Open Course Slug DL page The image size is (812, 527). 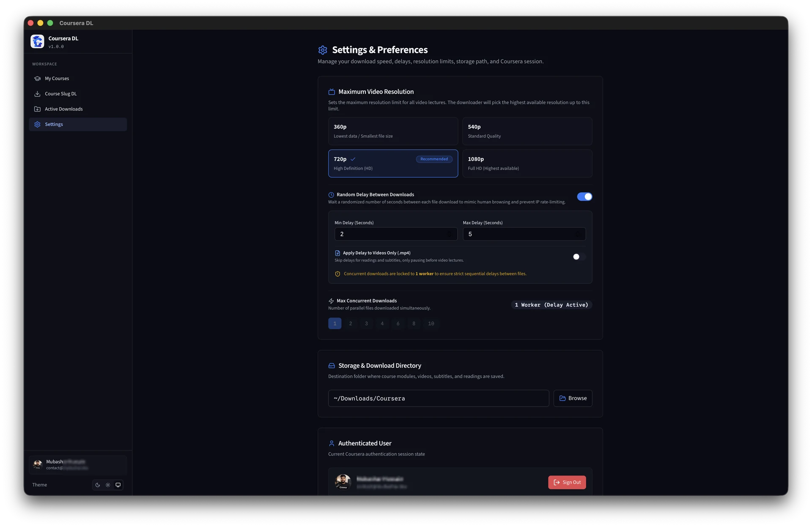click(78, 94)
